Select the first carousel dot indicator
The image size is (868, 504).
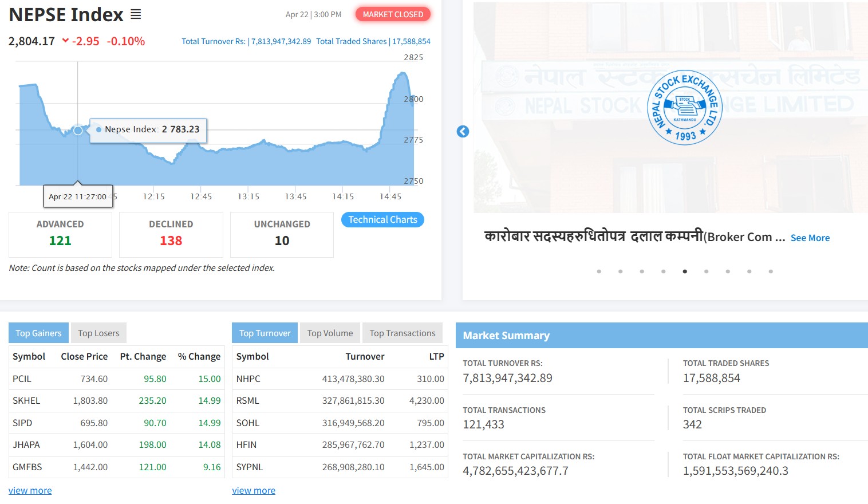(599, 271)
